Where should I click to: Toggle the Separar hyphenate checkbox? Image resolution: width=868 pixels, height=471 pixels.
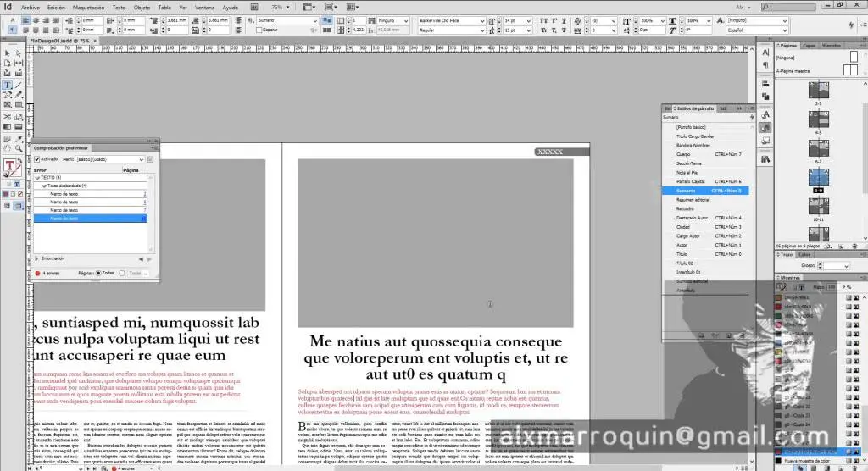pos(259,30)
